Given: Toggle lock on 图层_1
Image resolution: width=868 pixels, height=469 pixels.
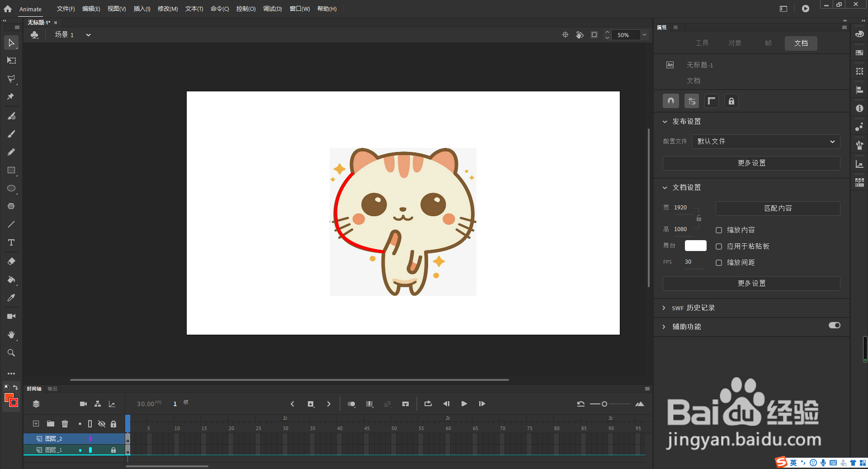Looking at the screenshot, I should 113,450.
